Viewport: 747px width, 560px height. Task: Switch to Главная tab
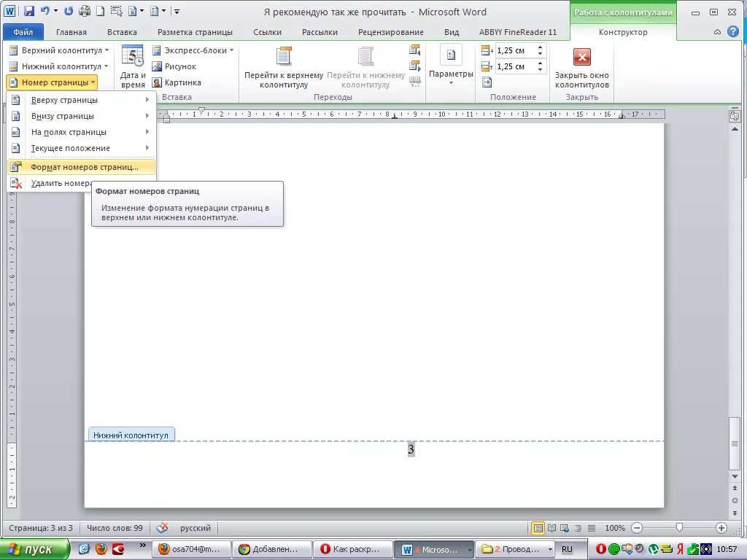tap(71, 32)
